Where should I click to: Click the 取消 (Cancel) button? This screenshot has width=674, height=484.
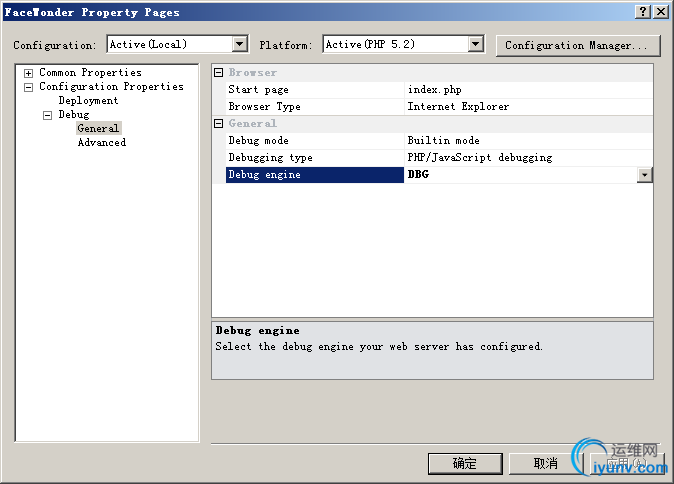click(545, 463)
